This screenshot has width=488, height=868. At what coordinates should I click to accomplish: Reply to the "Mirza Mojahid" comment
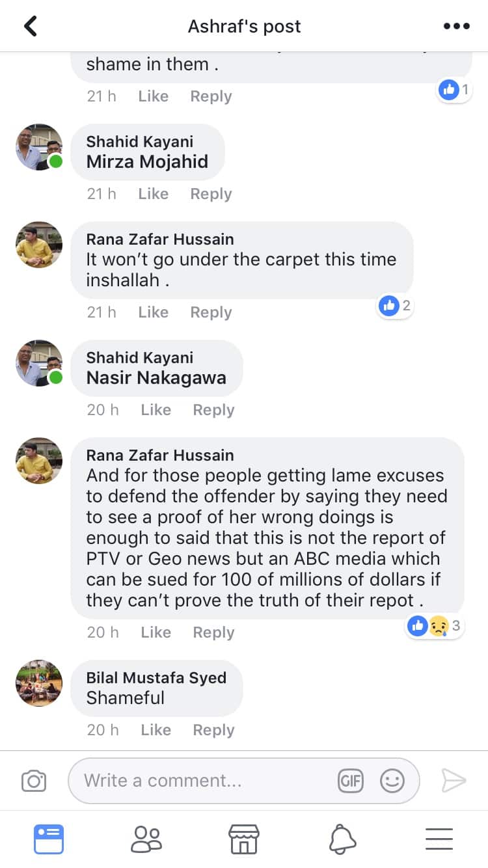[x=211, y=194]
